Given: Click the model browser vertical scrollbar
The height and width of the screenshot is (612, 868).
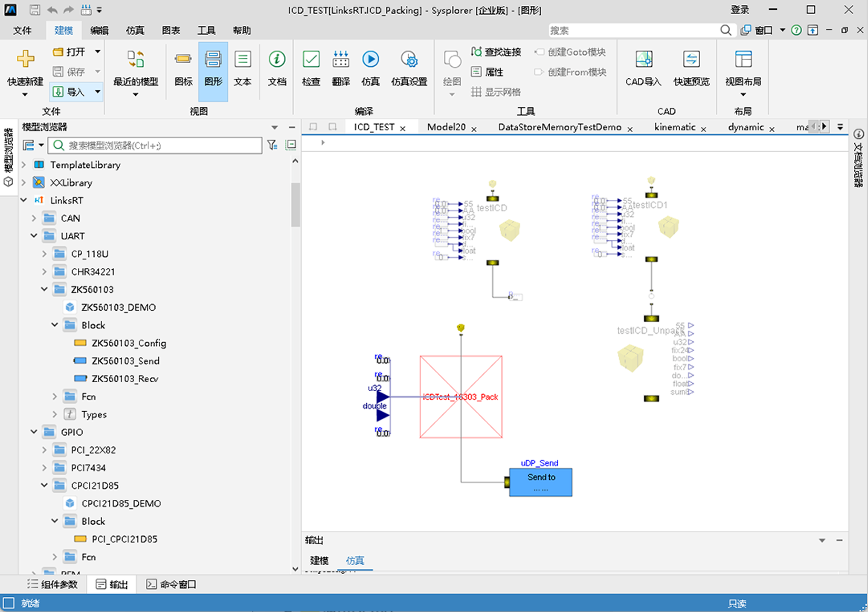Looking at the screenshot, I should 295,205.
